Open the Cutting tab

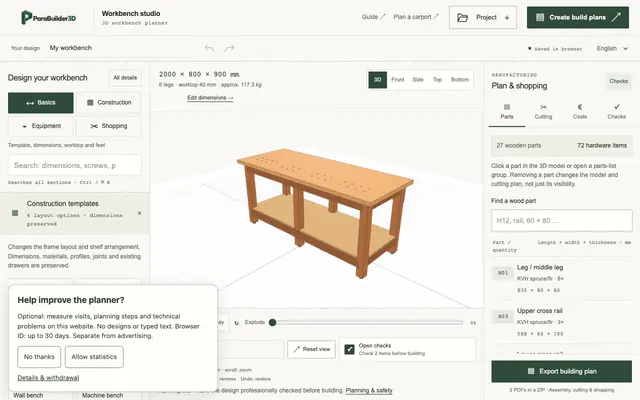click(x=543, y=111)
